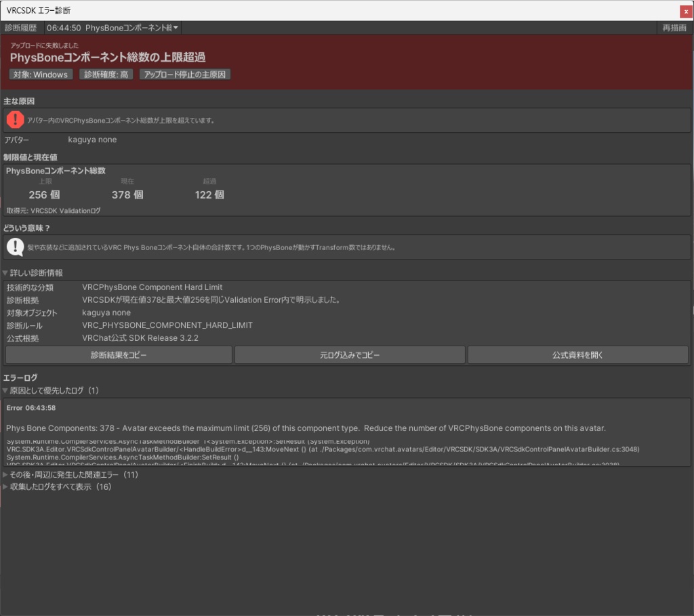694x616 pixels.
Task: Click the 122 個 excess value
Action: click(x=209, y=194)
